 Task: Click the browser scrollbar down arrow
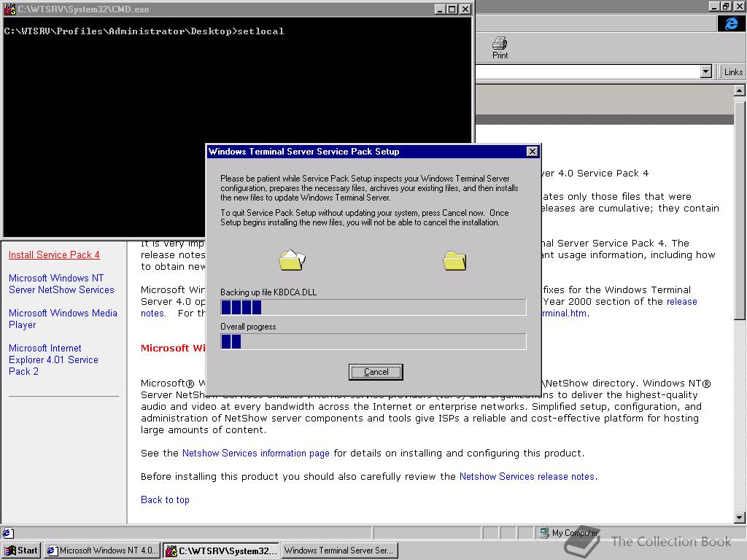739,517
